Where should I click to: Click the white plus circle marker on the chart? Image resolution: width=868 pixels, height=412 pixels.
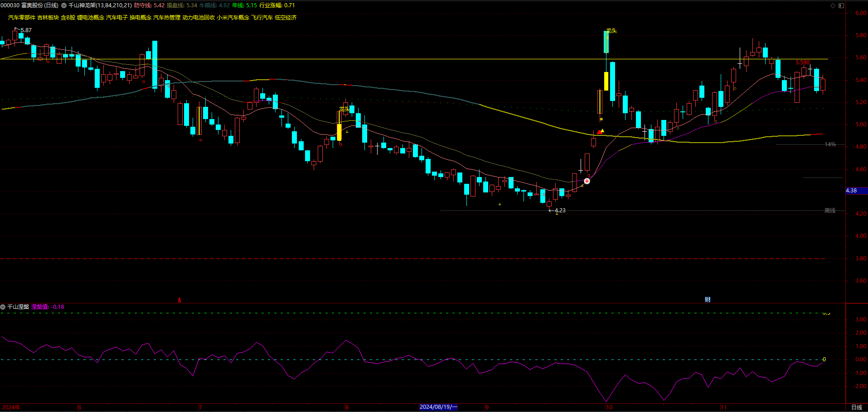[x=587, y=181]
